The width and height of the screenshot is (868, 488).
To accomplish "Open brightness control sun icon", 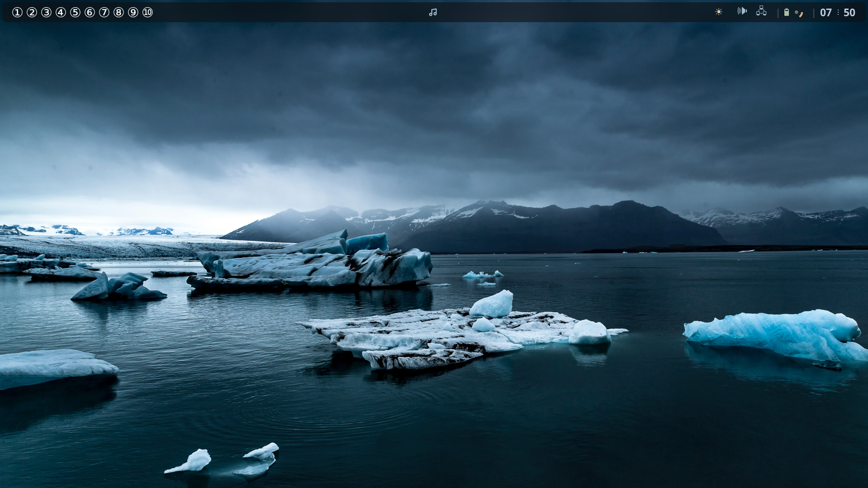I will (x=719, y=12).
